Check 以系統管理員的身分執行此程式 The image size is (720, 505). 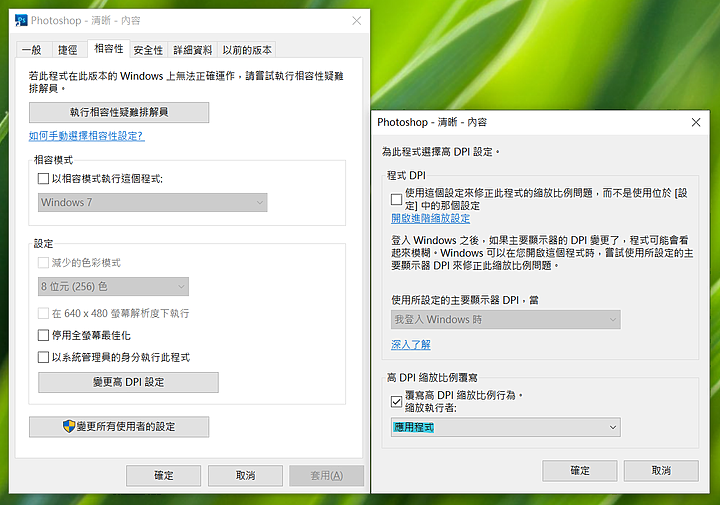pyautogui.click(x=43, y=357)
